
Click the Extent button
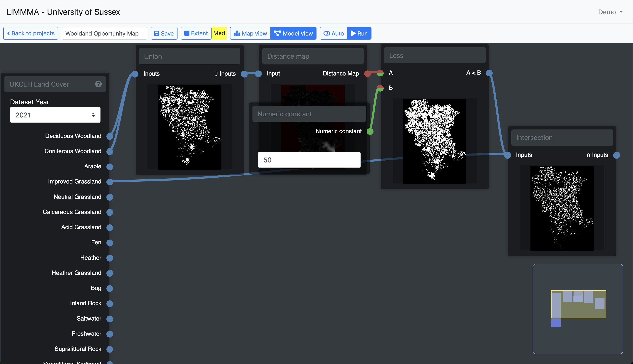point(196,33)
